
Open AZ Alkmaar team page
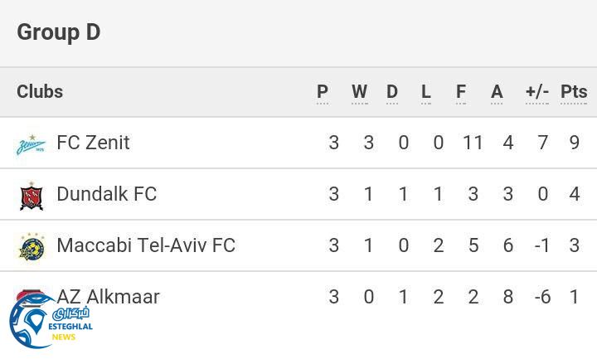pyautogui.click(x=108, y=297)
